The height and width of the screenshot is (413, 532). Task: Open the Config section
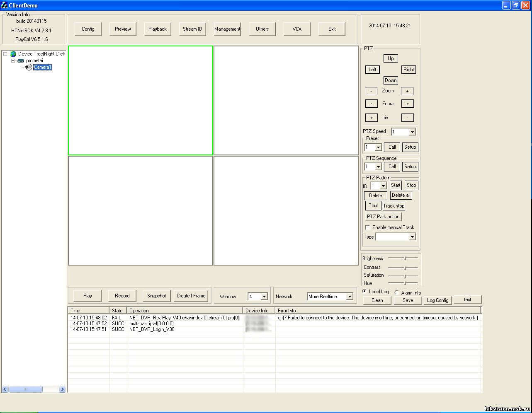[88, 29]
